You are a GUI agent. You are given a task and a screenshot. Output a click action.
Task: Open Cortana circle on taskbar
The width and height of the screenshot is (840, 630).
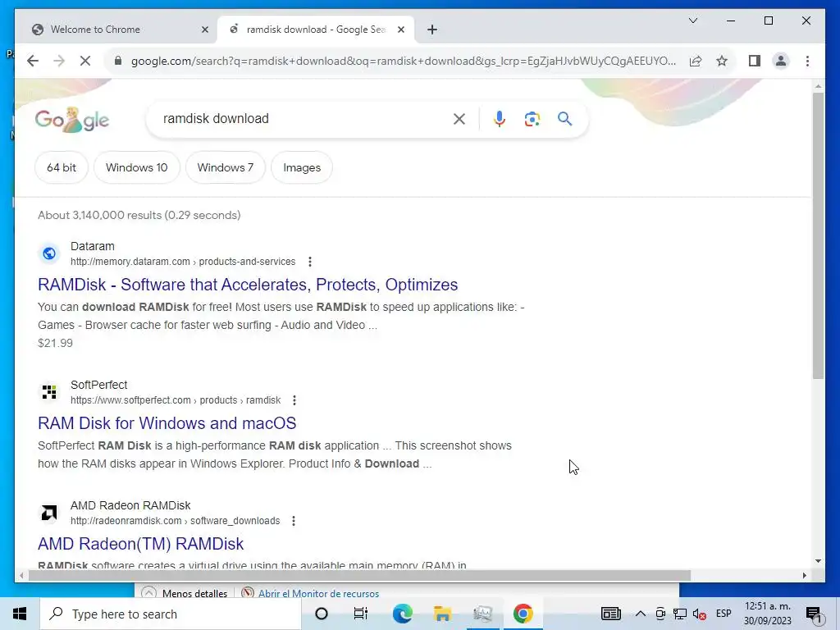point(322,614)
